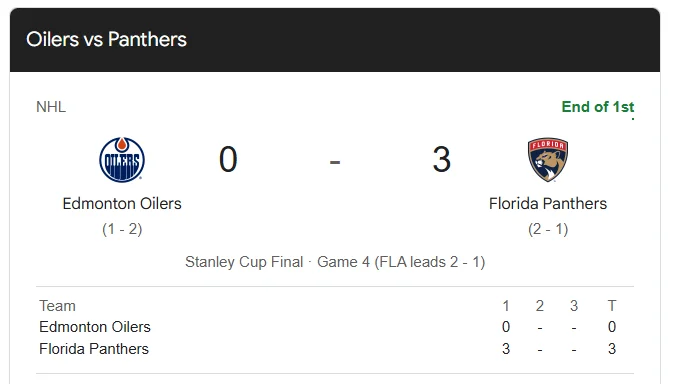Viewport: 677px width, 384px height.
Task: Select the Florida Panthers team name under logo
Action: (x=548, y=203)
